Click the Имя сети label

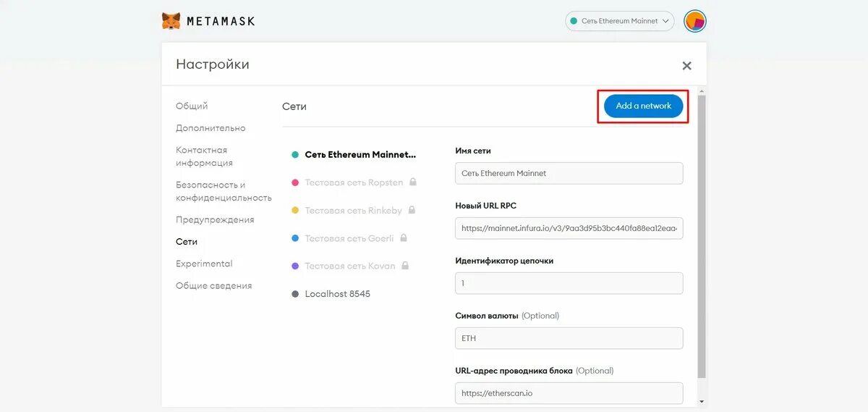(473, 151)
